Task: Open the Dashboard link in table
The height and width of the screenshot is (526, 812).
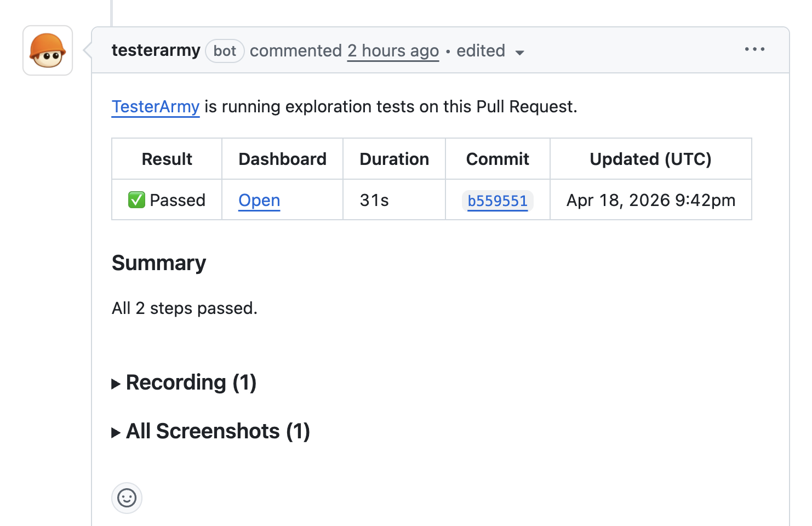Action: 259,201
